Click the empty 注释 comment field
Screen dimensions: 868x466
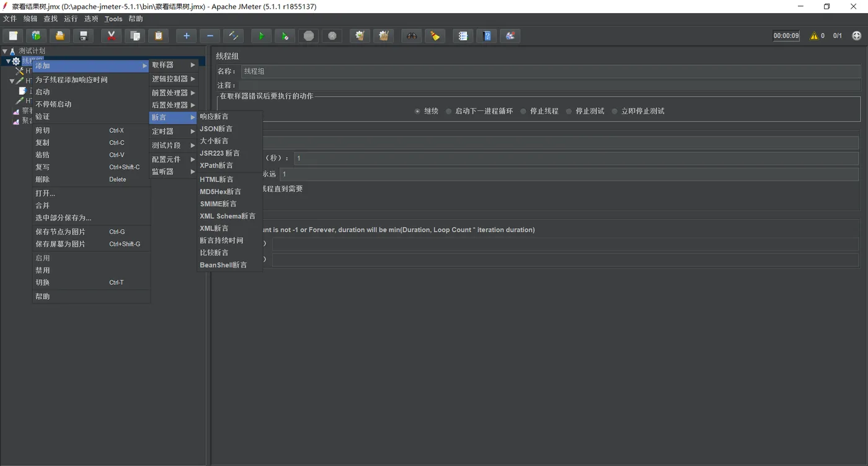[x=550, y=85]
